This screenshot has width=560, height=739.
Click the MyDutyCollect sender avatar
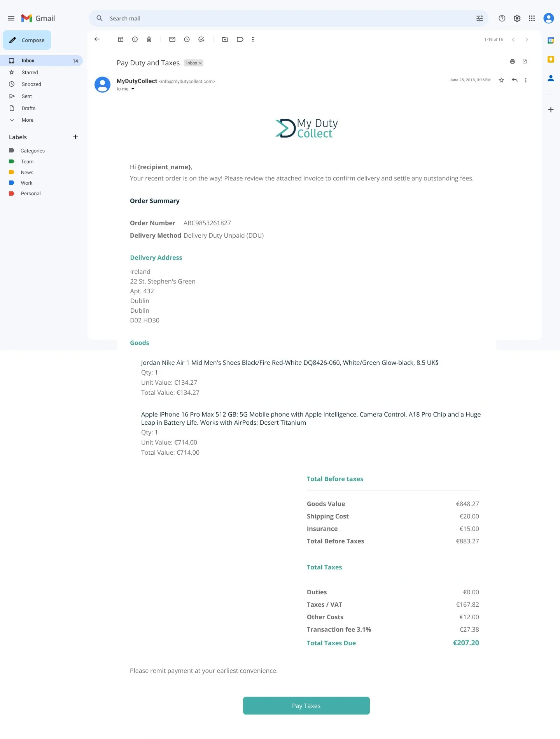click(x=103, y=84)
